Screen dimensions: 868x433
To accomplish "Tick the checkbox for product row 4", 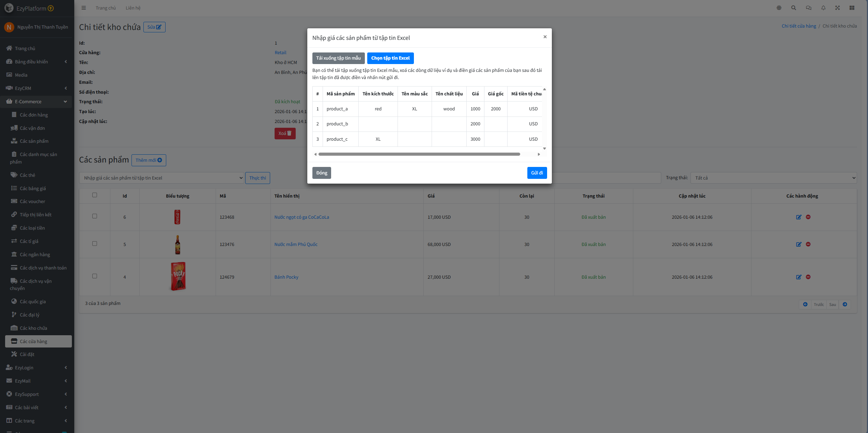I will click(x=95, y=276).
